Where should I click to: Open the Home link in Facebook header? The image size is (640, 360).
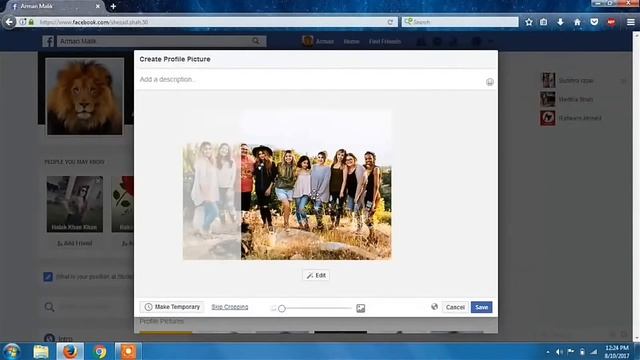[x=351, y=42]
